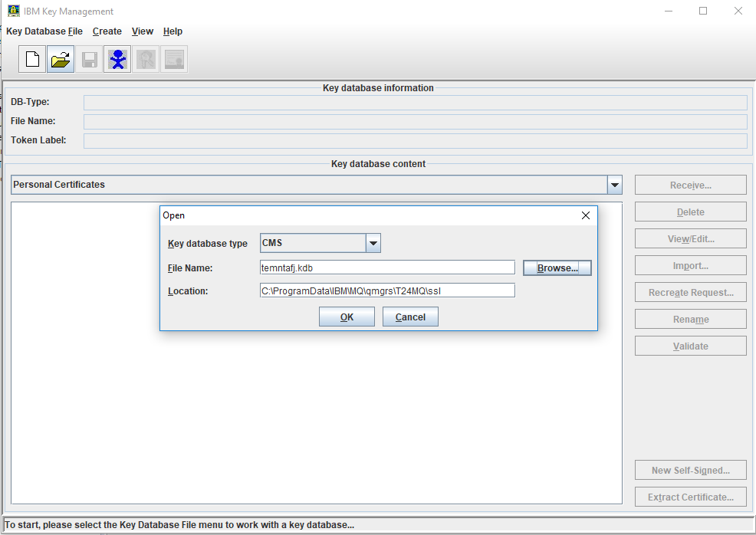Open the Create menu

click(107, 31)
